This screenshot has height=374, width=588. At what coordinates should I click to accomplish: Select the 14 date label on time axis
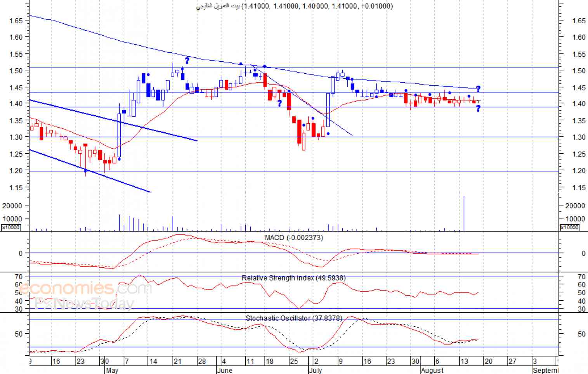tap(153, 361)
